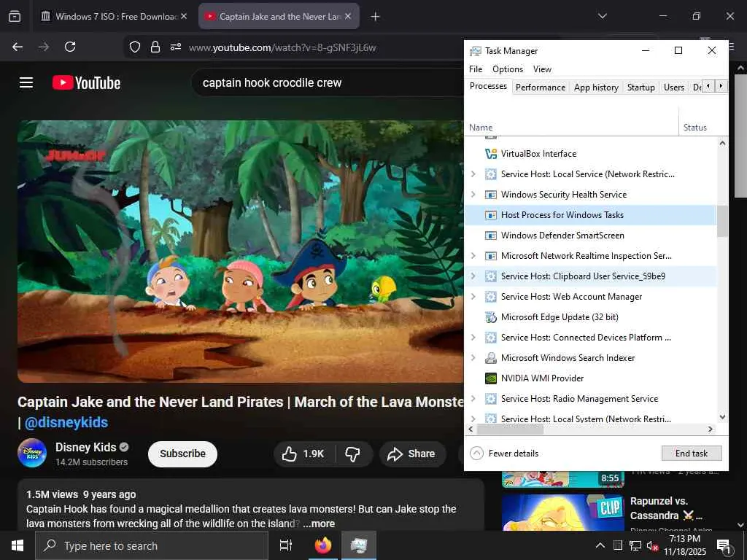Click the thumbs-down dislike icon
This screenshot has width=747, height=560.
click(352, 454)
